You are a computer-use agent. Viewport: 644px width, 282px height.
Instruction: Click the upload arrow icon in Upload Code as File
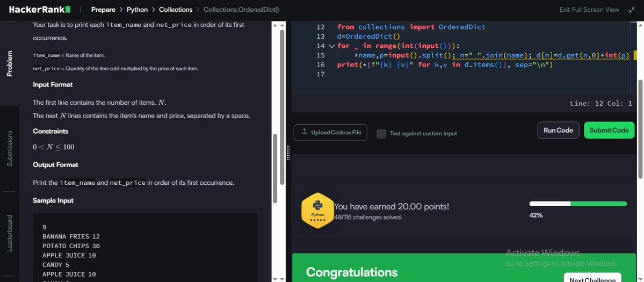304,132
